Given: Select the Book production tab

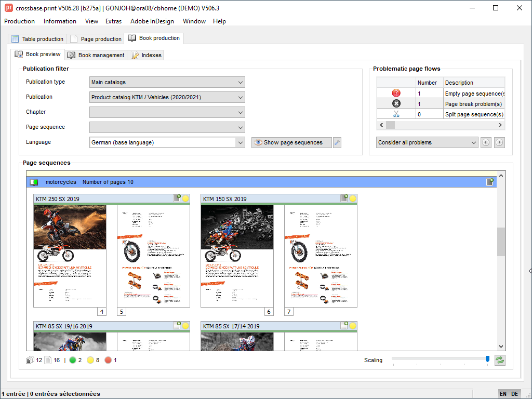Looking at the screenshot, I should pos(154,38).
